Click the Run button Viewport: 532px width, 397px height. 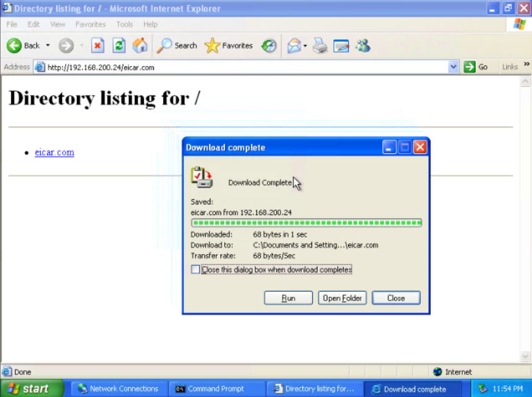288,298
